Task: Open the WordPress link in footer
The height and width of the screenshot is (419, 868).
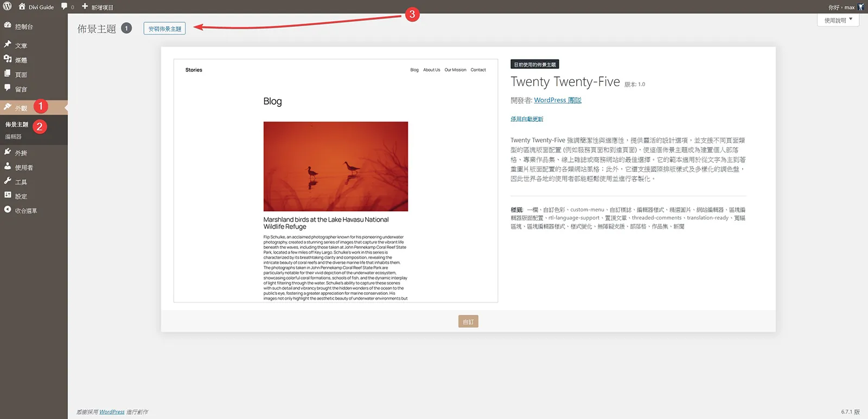Action: [x=112, y=412]
